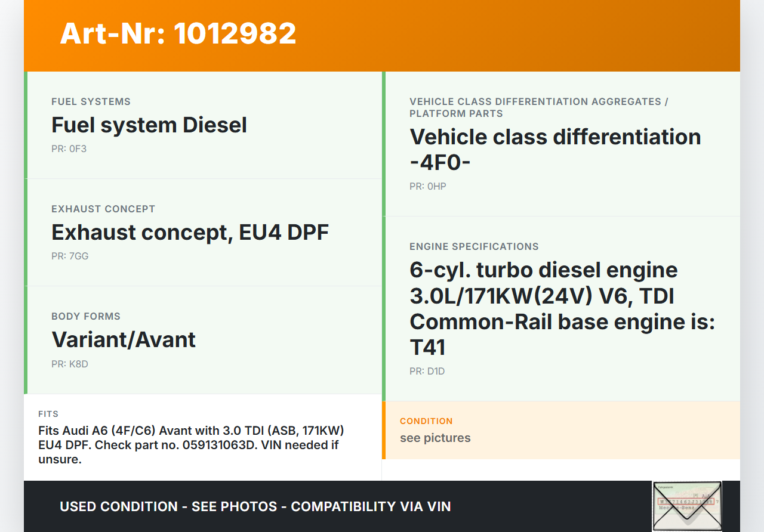Click the envelope icon in the footer
This screenshot has height=532, width=764.
687,506
